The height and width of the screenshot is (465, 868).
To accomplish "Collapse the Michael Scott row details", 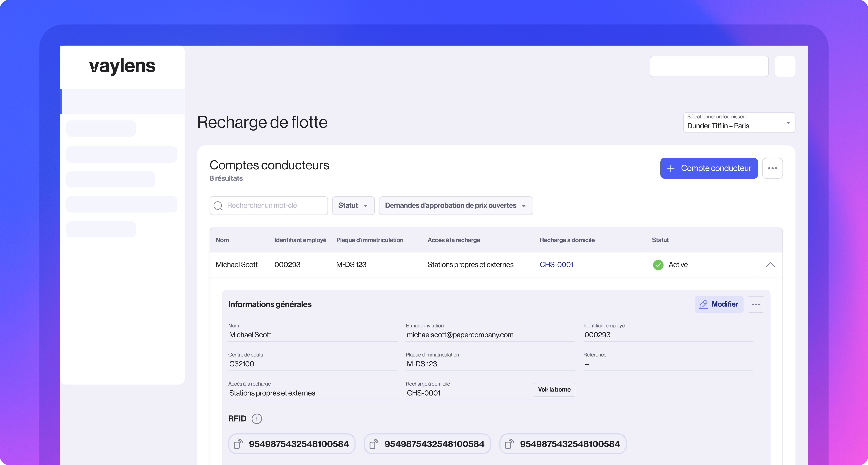I will click(771, 265).
